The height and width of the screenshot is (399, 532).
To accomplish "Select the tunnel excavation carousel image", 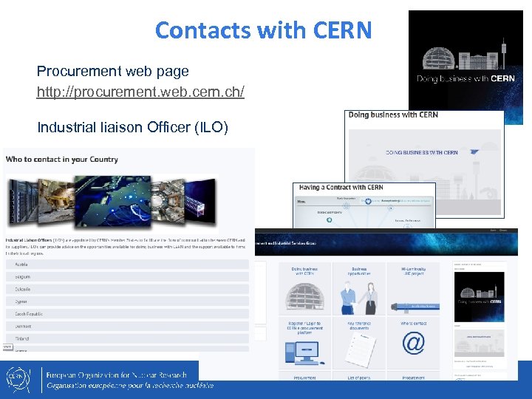I will pyautogui.click(x=56, y=201).
